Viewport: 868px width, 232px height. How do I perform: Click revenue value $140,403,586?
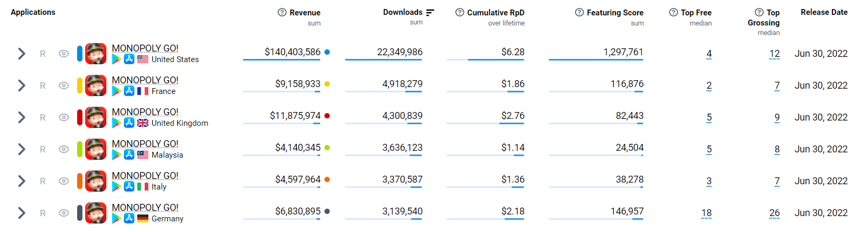[x=293, y=52]
